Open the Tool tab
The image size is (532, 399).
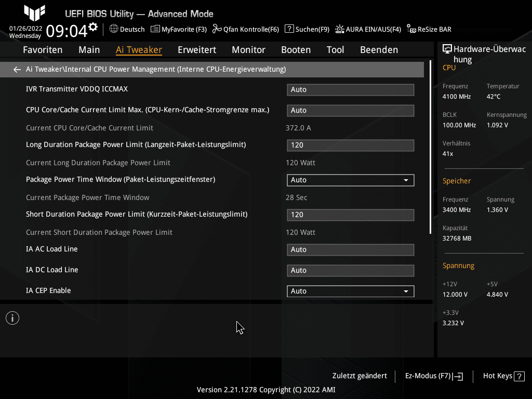[335, 50]
